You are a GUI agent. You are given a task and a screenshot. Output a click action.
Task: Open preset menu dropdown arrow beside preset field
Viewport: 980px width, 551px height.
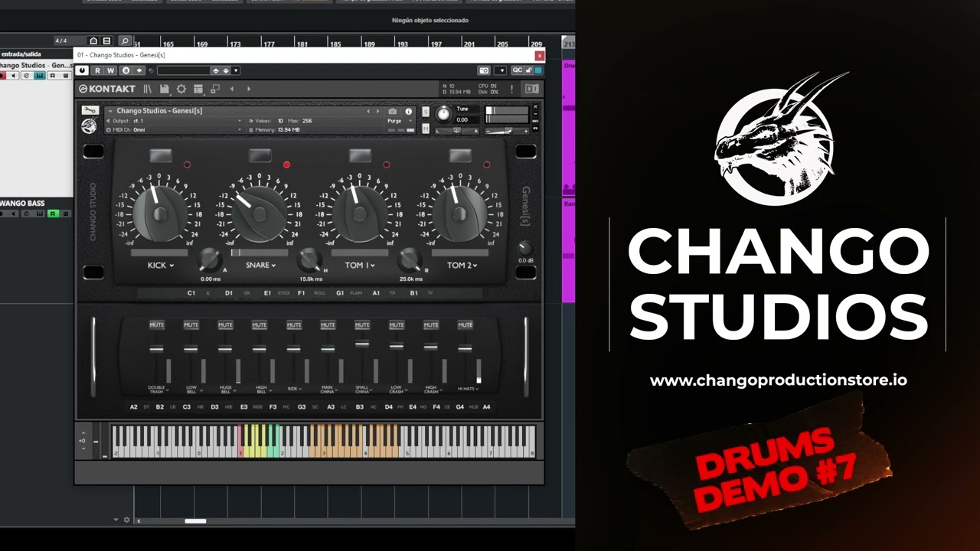[235, 70]
